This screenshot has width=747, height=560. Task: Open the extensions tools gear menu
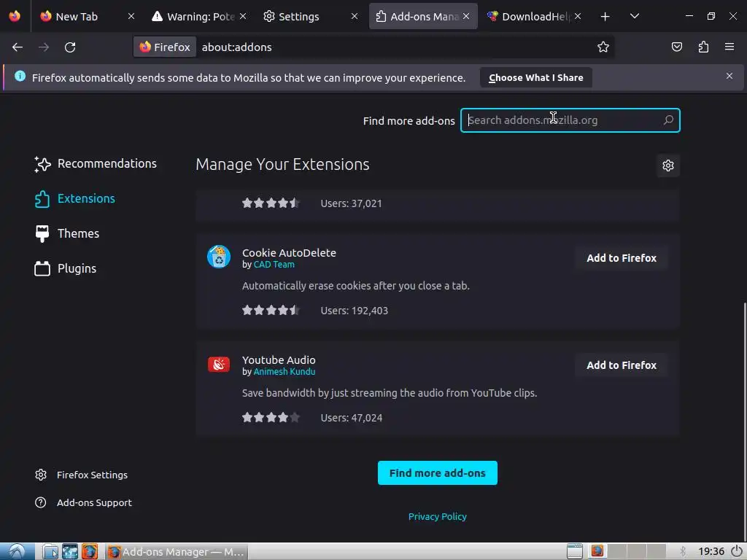pos(668,166)
